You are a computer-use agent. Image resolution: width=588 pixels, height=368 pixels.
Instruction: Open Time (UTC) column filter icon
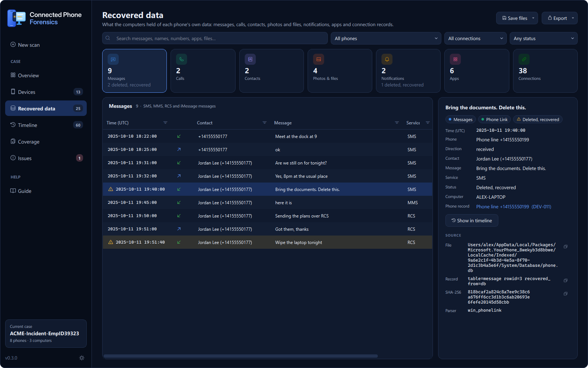[x=165, y=123]
